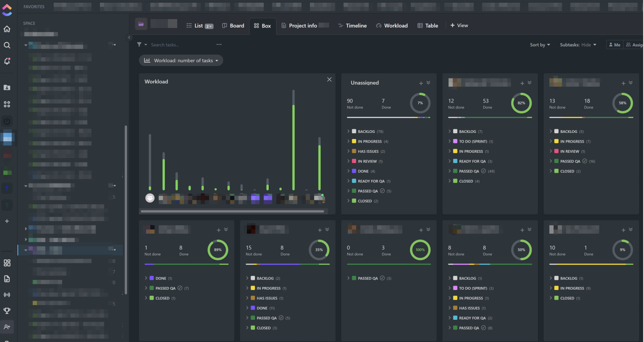Image resolution: width=644 pixels, height=342 pixels.
Task: Click the + View button
Action: pos(459,26)
